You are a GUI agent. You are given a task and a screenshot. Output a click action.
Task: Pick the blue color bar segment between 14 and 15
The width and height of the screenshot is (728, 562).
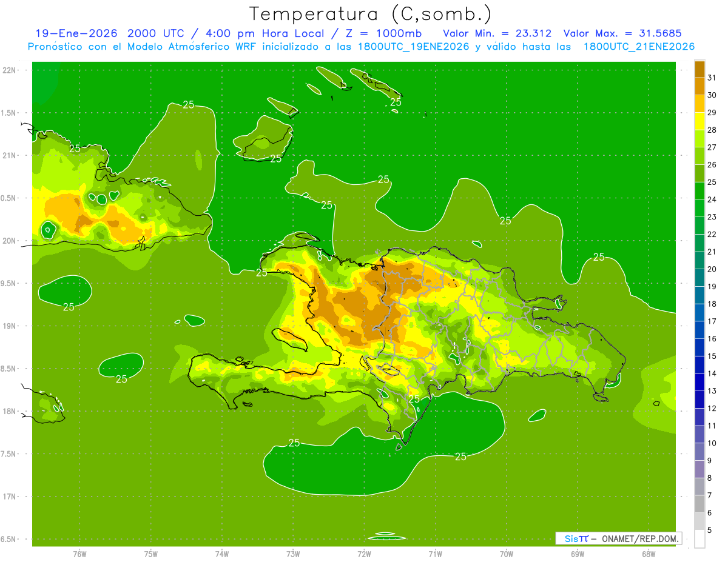[699, 364]
